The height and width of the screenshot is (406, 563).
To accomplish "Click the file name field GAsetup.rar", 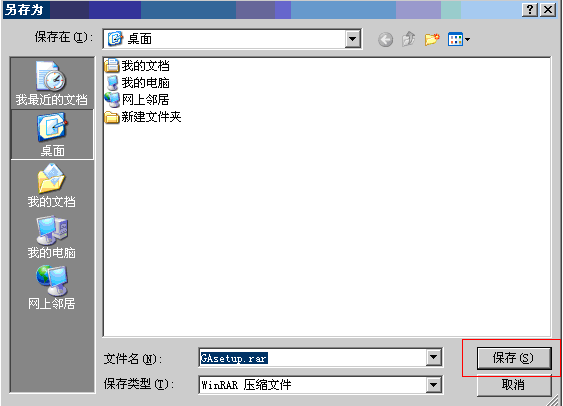I will click(x=312, y=358).
